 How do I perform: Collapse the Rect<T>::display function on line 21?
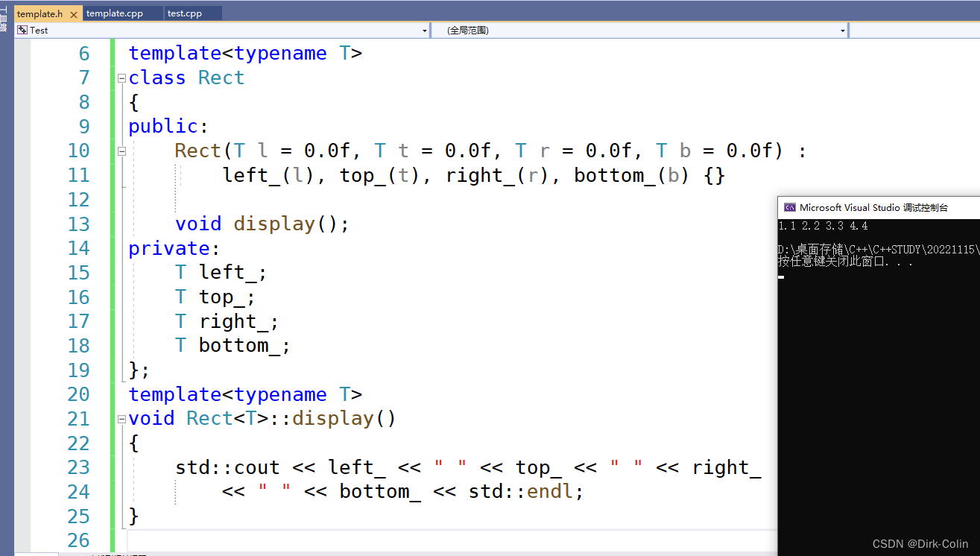click(x=121, y=419)
